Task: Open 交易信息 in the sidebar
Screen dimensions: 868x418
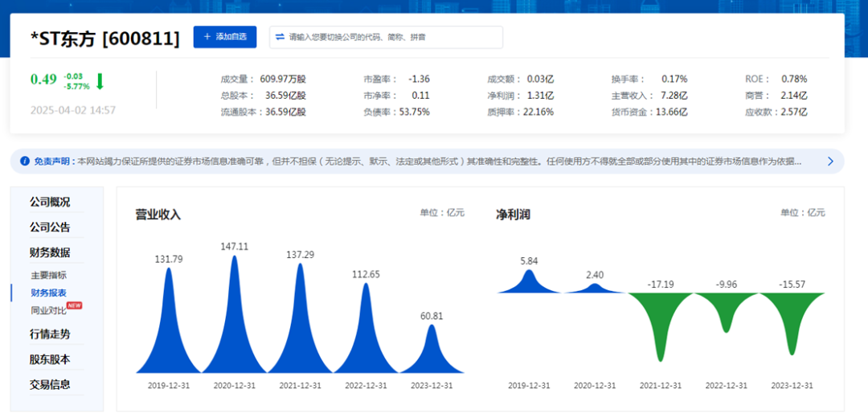Action: (50, 384)
